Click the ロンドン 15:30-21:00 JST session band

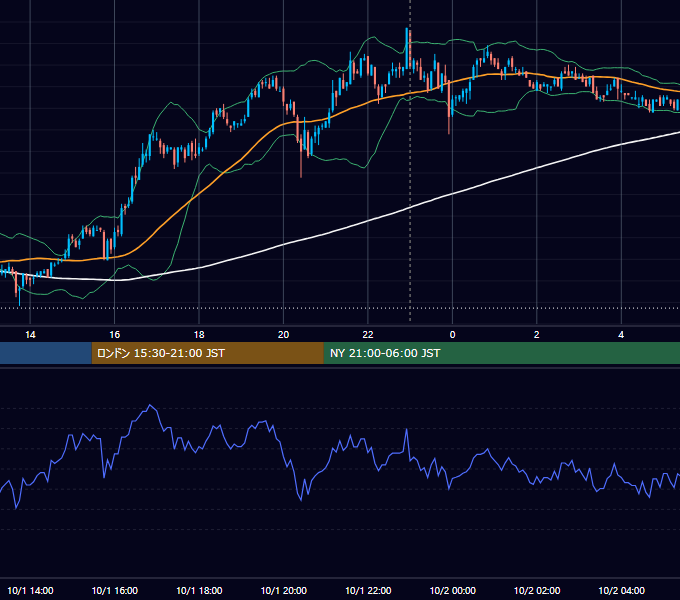click(207, 353)
